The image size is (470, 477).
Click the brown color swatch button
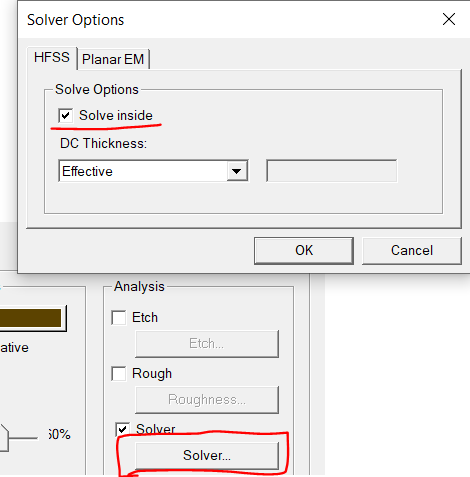[31, 318]
